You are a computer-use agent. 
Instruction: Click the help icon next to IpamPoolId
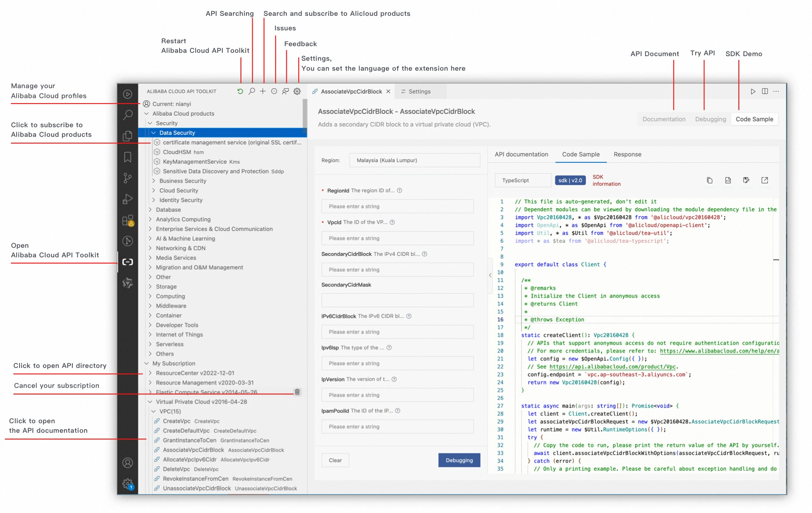pos(398,411)
